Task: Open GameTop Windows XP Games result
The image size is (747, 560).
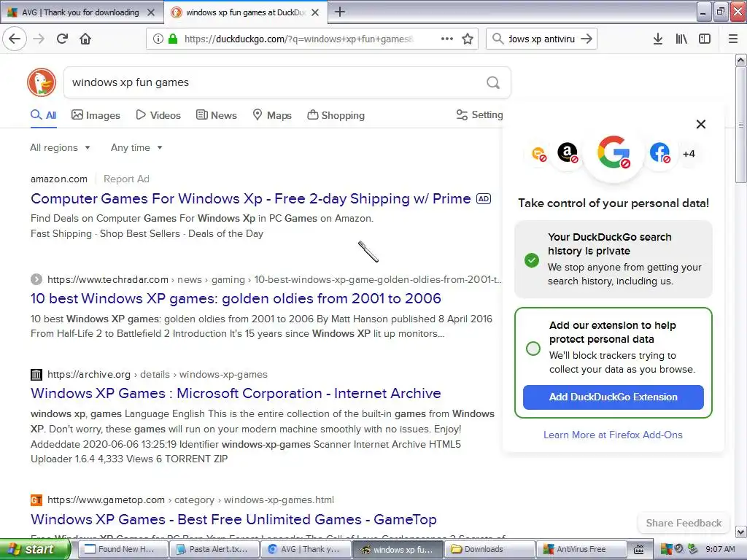Action: 233,519
